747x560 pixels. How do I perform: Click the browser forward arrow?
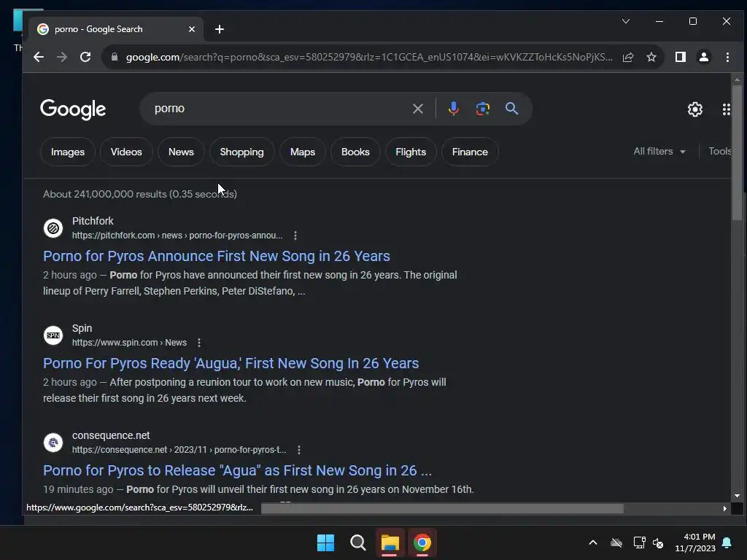(62, 57)
